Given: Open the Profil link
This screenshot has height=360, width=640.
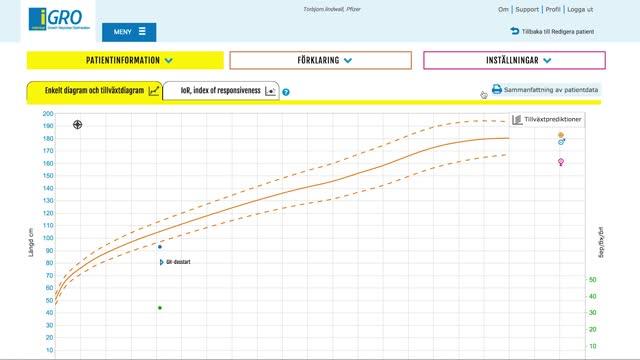Looking at the screenshot, I should tap(553, 9).
